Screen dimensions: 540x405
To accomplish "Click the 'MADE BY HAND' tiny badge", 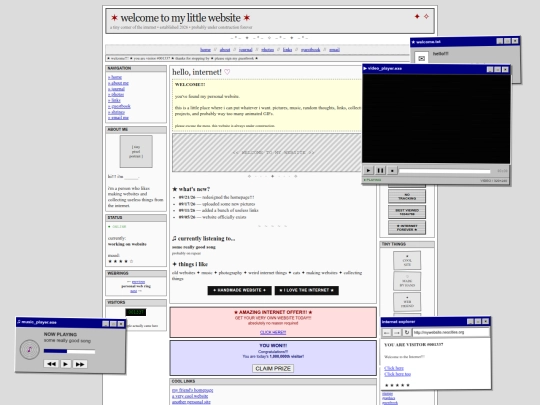I will (407, 281).
